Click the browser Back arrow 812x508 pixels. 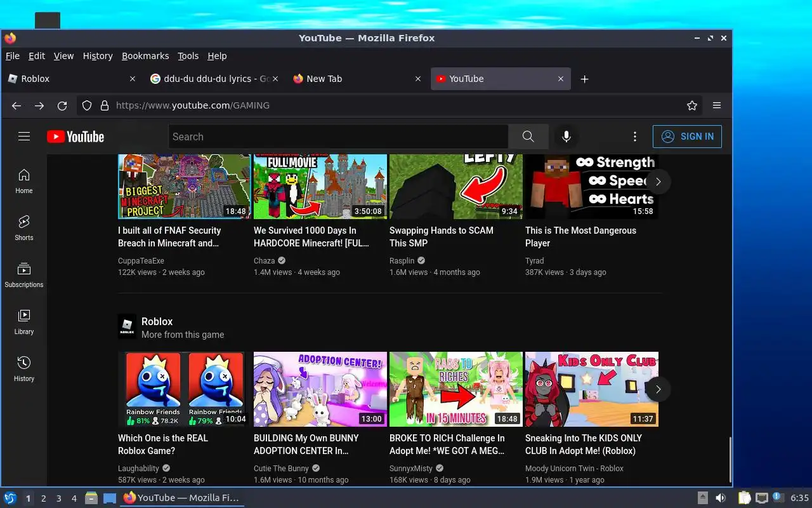(16, 105)
